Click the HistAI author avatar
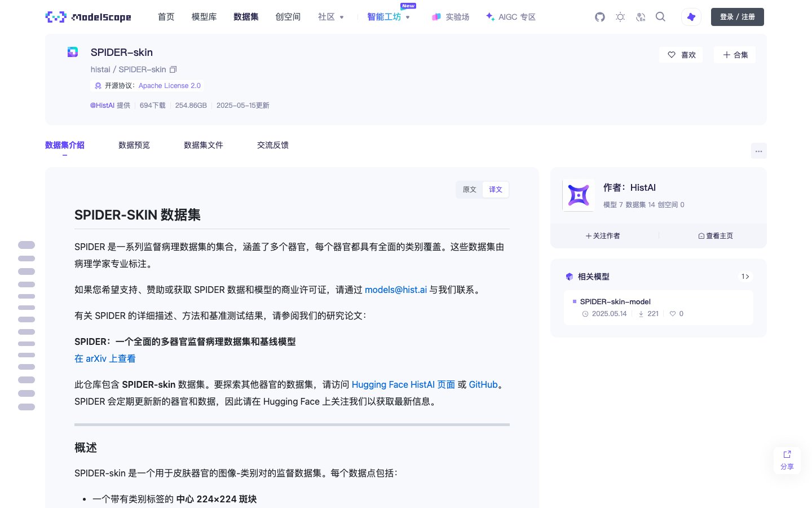Image resolution: width=812 pixels, height=508 pixels. 579,195
